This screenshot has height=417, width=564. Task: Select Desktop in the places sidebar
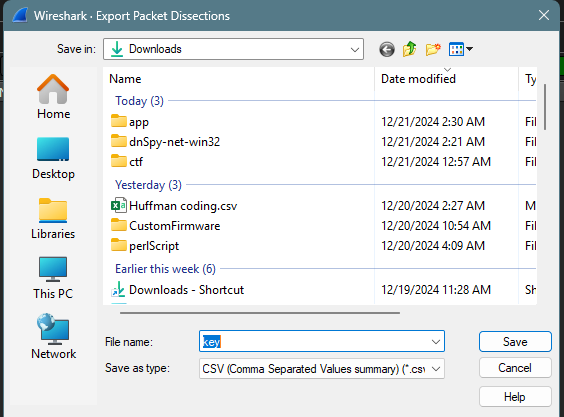point(53,158)
